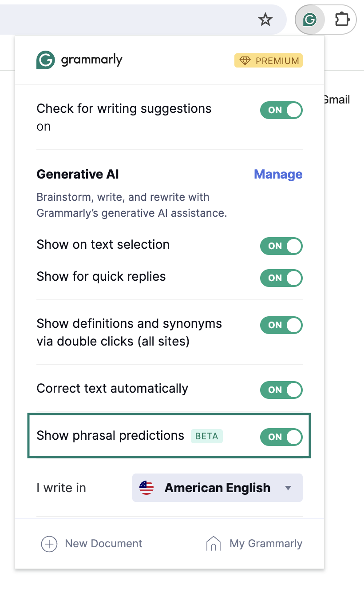This screenshot has width=364, height=589.
Task: Click the Grammarly extension icon in toolbar
Action: pos(310,20)
